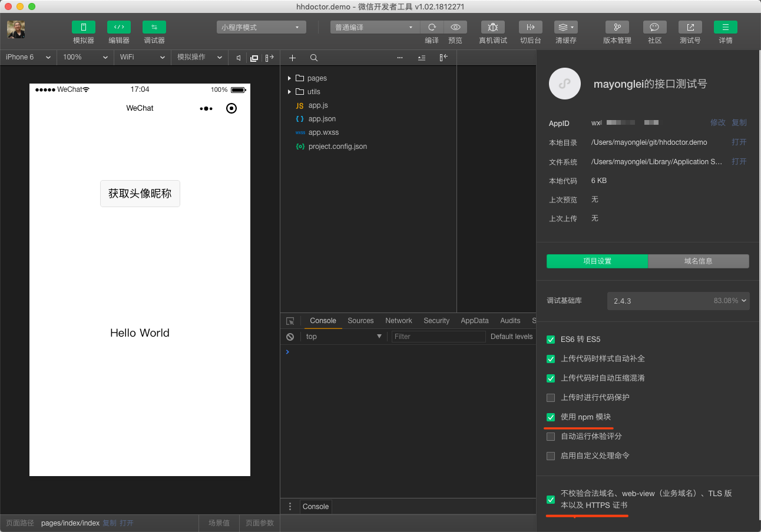Toggle 不校验合法域名 checkbox
Viewport: 761px width, 532px height.
tap(551, 500)
